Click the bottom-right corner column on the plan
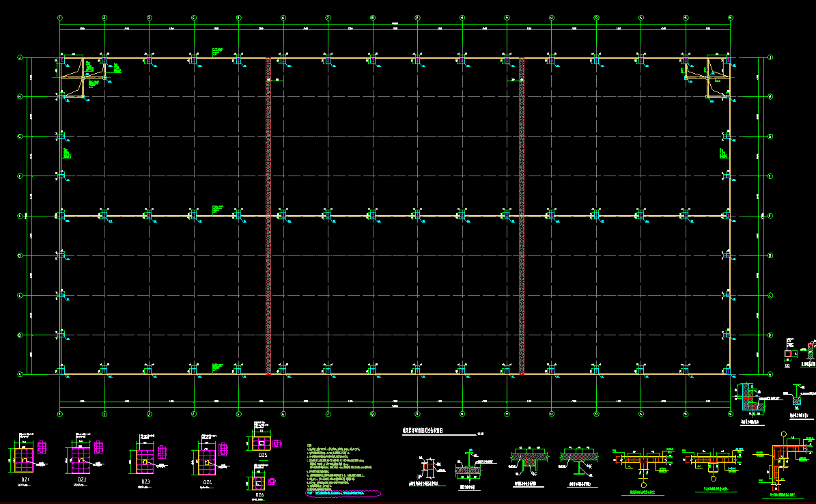816x504 pixels. [x=728, y=372]
